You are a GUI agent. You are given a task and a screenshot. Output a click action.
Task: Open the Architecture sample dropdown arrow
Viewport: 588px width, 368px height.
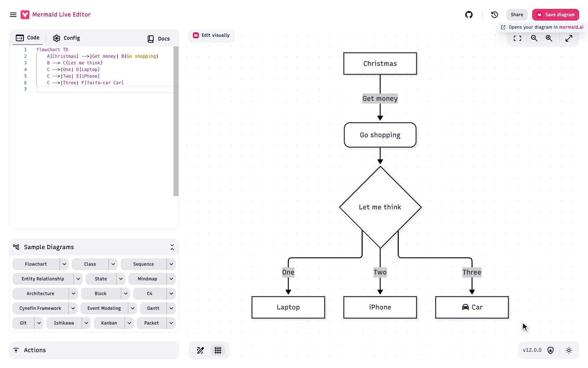point(73,294)
